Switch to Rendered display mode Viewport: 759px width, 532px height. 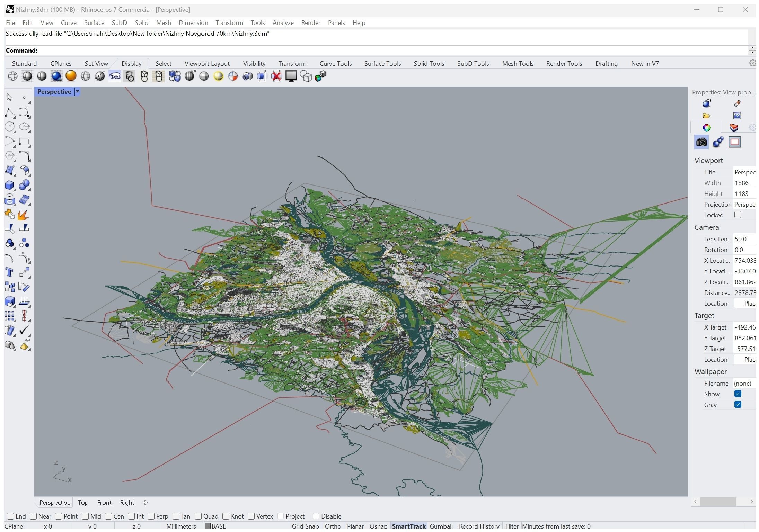pos(56,76)
